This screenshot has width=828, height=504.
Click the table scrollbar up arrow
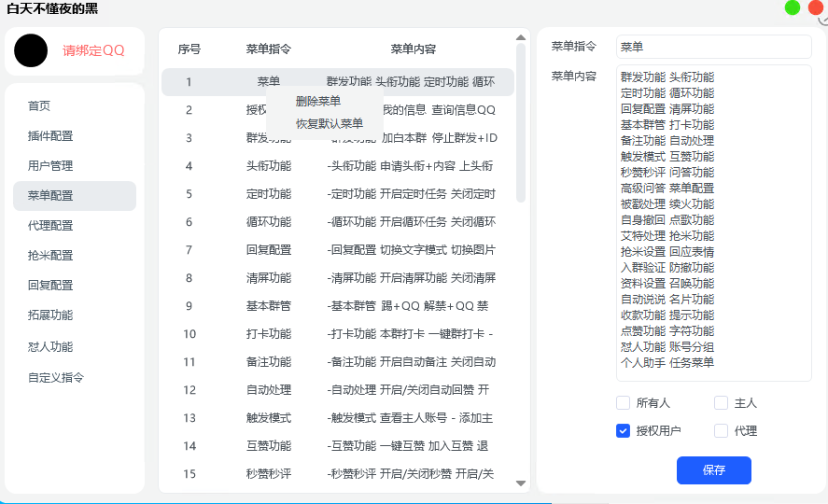(x=521, y=38)
